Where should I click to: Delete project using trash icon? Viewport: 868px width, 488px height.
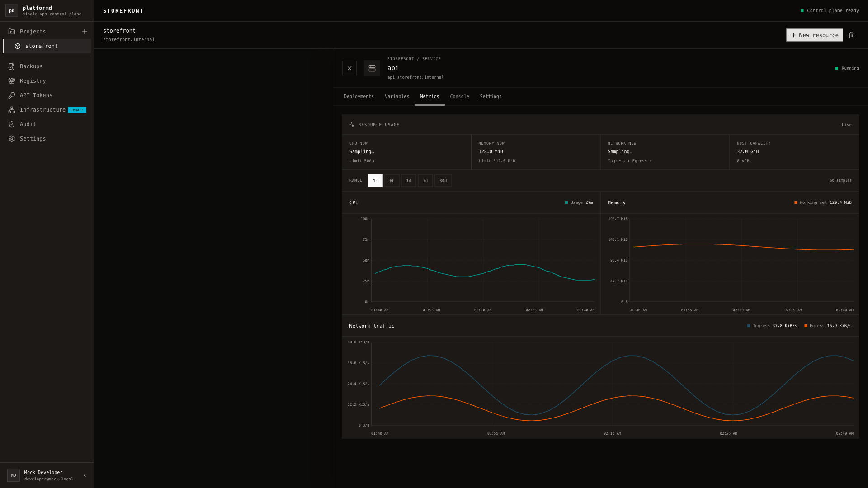(852, 35)
